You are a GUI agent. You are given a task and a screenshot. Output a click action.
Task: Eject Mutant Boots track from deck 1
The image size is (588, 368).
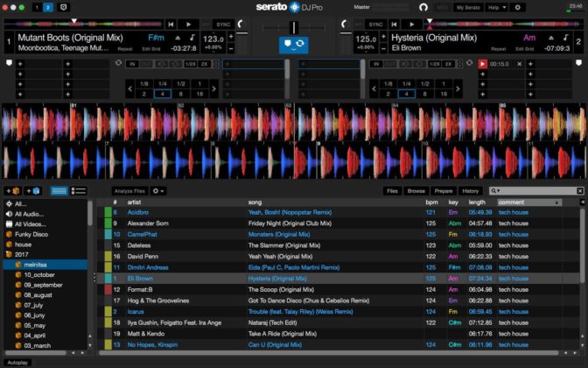tap(178, 38)
